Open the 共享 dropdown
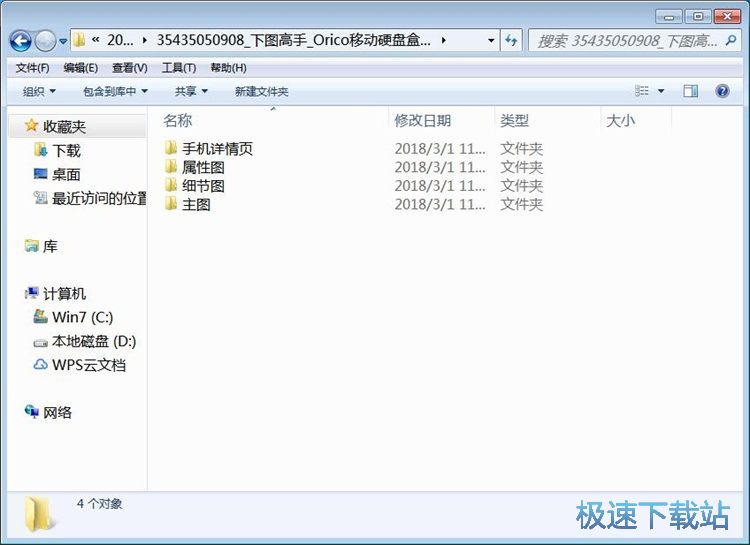 click(x=191, y=91)
